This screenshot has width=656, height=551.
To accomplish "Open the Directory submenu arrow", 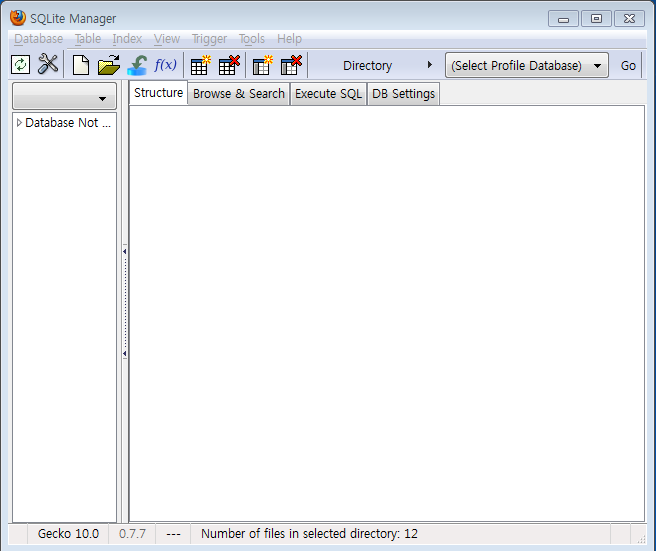I will click(430, 65).
